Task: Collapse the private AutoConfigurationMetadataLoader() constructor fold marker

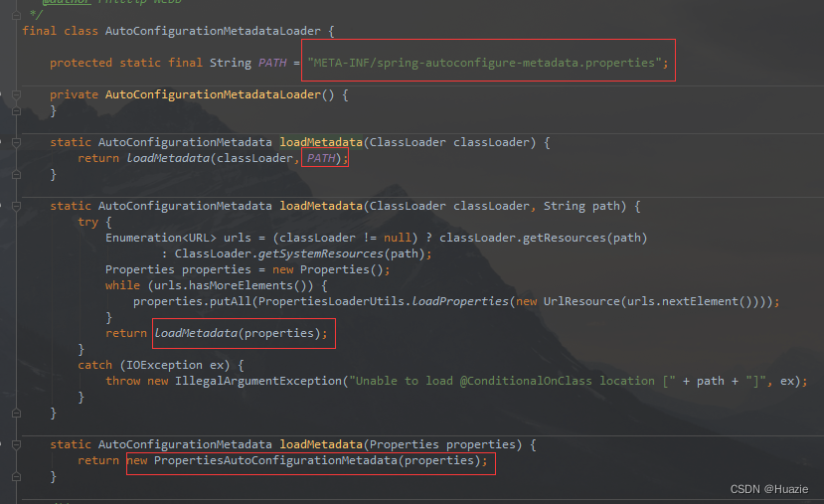Action: [x=16, y=95]
